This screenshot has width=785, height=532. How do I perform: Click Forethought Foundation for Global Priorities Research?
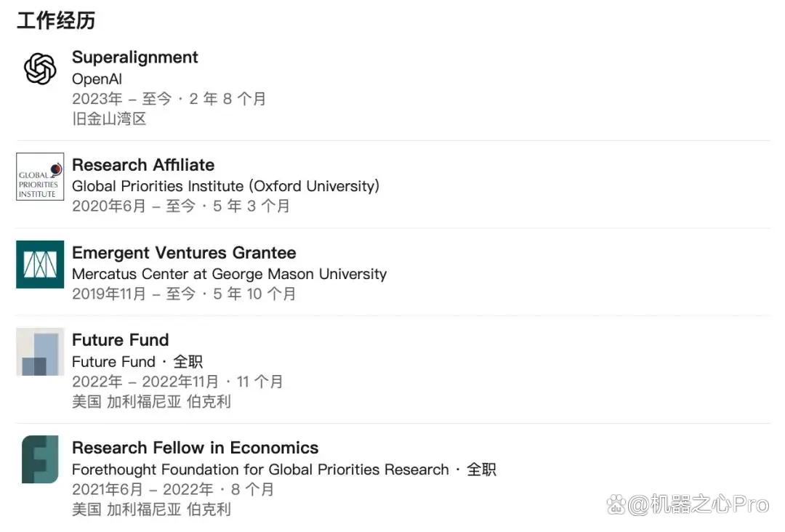tap(260, 469)
